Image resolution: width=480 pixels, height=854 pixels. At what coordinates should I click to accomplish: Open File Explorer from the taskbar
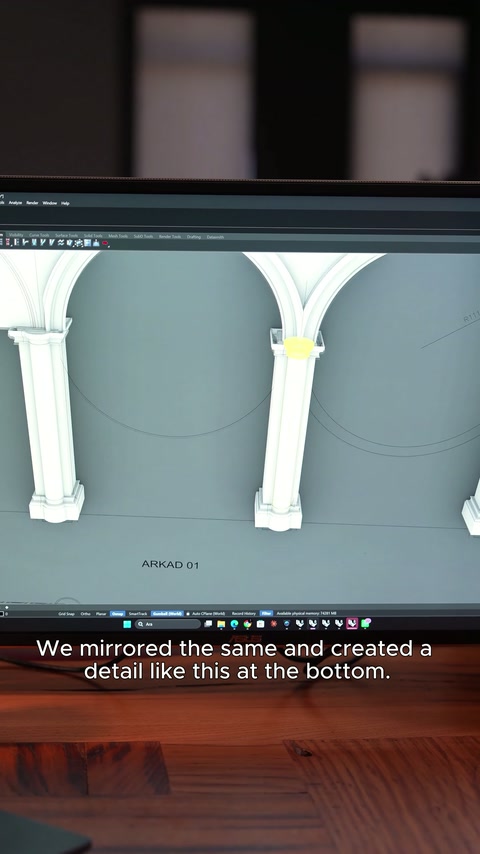(221, 624)
